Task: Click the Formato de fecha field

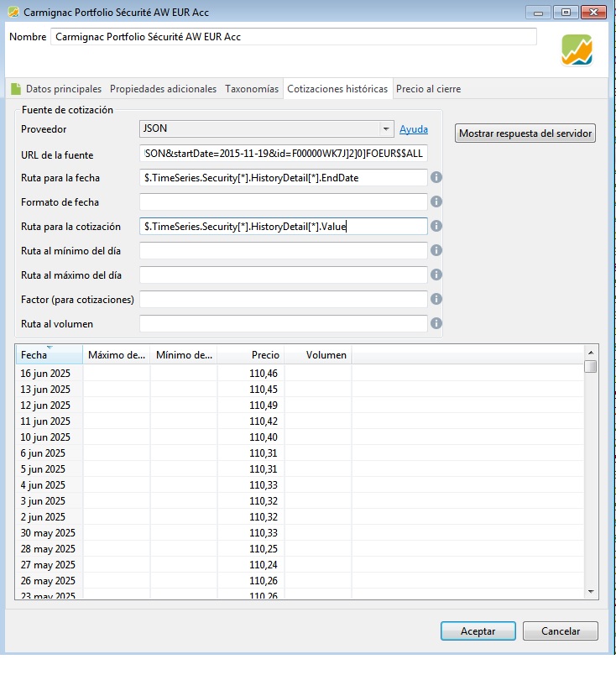Action: click(x=284, y=201)
